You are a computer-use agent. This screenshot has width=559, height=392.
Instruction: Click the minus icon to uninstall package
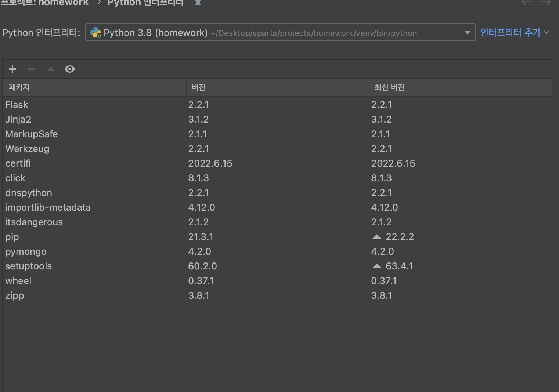32,69
